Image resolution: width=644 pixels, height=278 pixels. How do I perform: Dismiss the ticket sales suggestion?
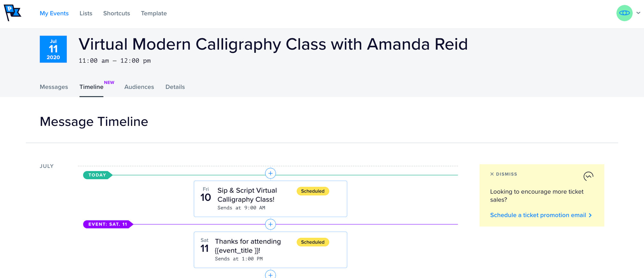504,174
